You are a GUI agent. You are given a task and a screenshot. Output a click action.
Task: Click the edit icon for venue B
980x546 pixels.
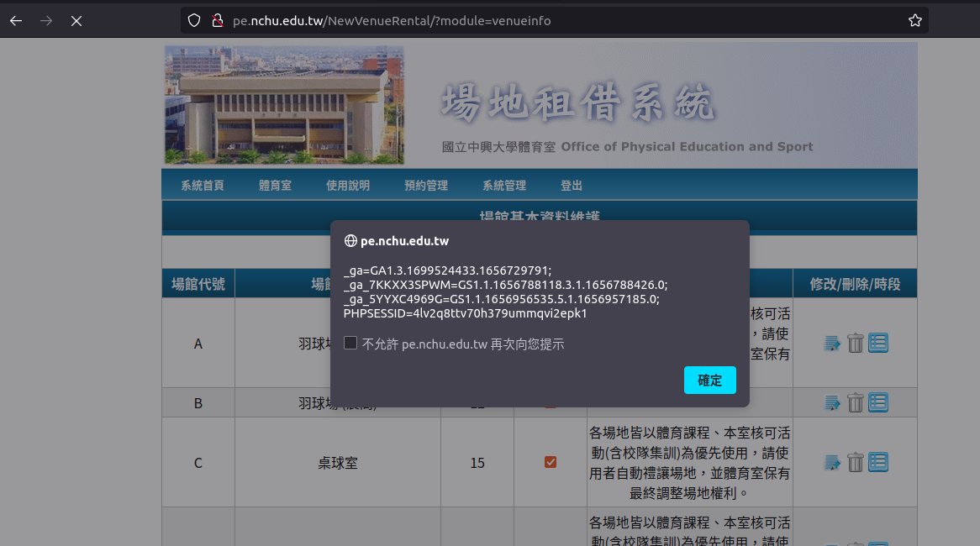point(832,403)
